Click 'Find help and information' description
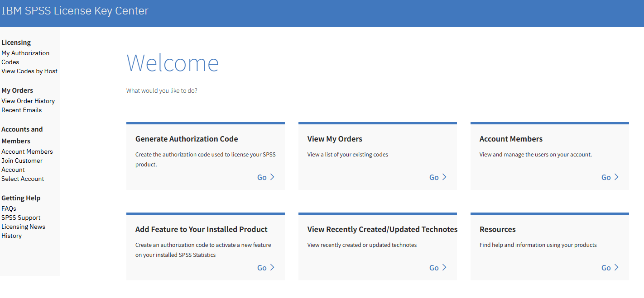 pos(538,245)
